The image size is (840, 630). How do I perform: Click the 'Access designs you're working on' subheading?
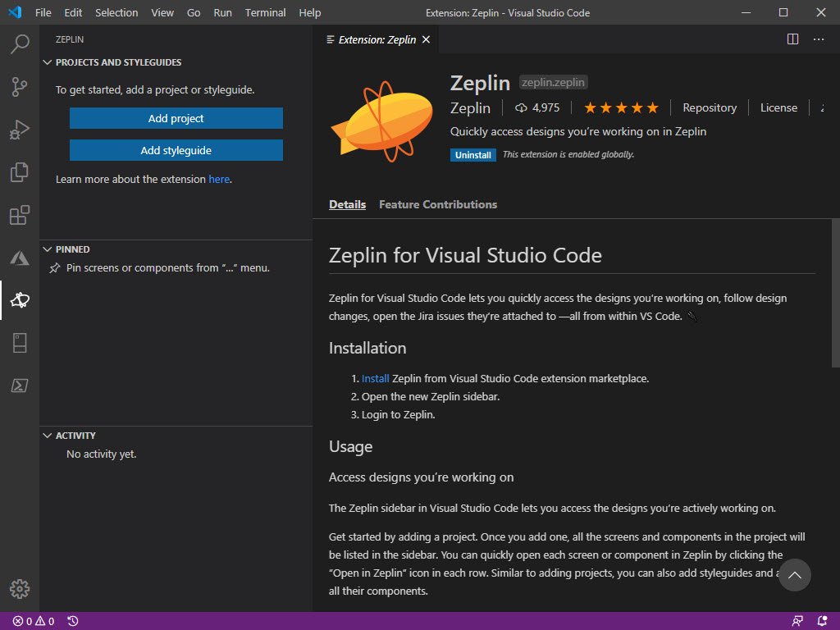point(421,477)
